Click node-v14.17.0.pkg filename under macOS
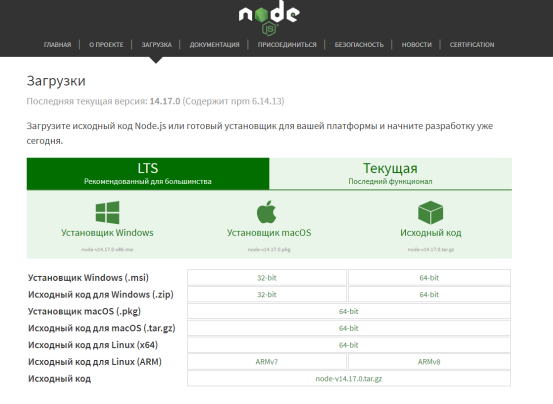Image resolution: width=553 pixels, height=404 pixels. point(269,250)
